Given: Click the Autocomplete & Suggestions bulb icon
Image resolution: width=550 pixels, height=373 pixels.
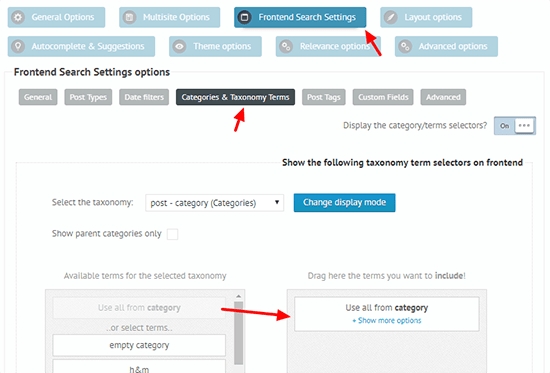Looking at the screenshot, I should point(18,46).
